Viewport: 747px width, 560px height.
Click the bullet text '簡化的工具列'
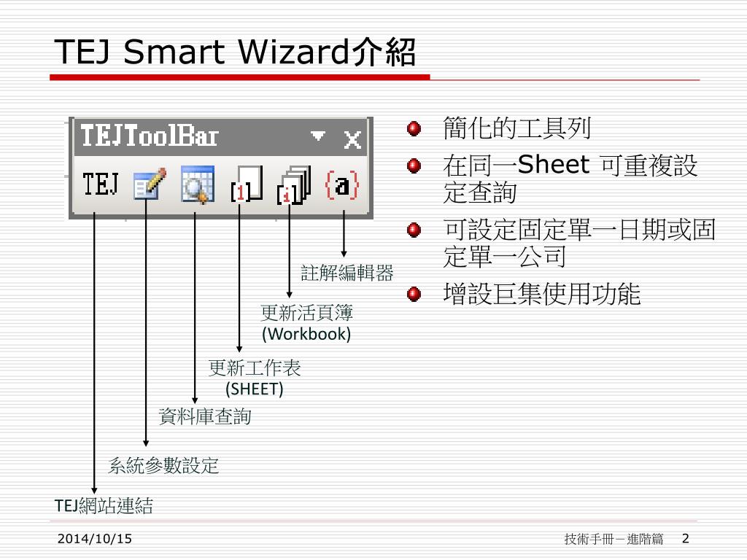point(517,128)
